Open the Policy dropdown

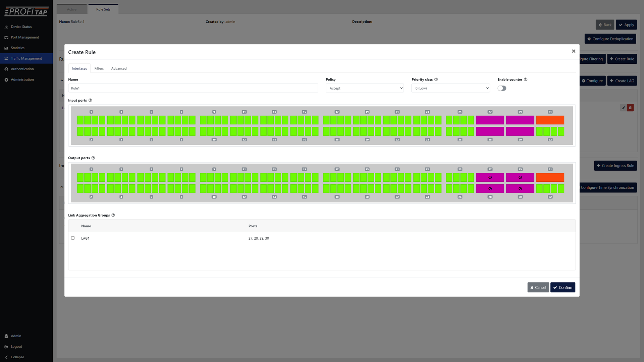click(x=365, y=88)
